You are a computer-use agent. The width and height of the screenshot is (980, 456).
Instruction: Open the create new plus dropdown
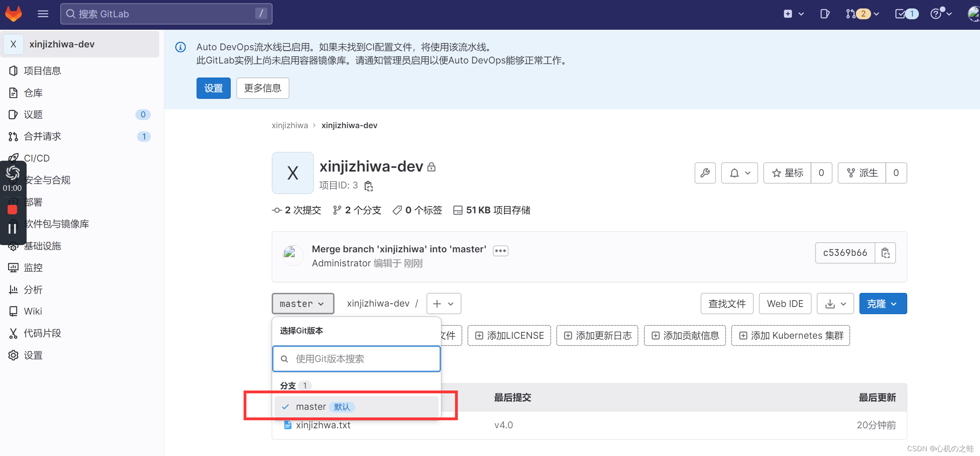(793, 14)
